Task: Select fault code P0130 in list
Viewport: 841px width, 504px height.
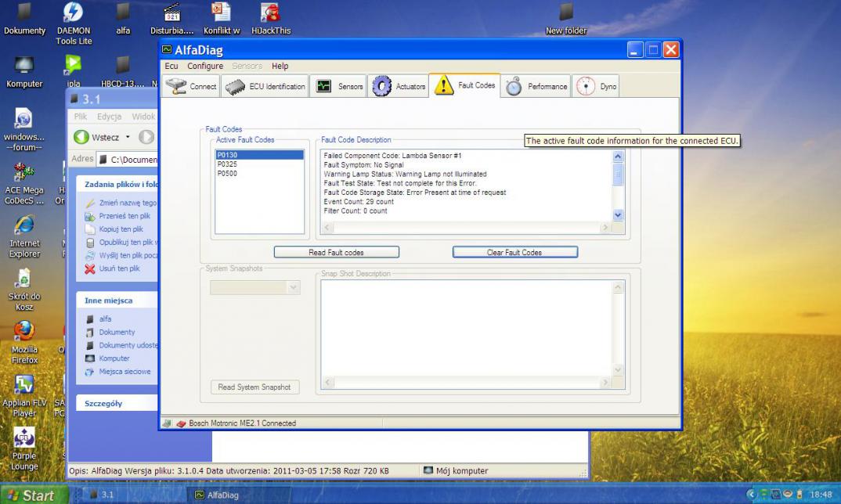Action: [x=258, y=155]
